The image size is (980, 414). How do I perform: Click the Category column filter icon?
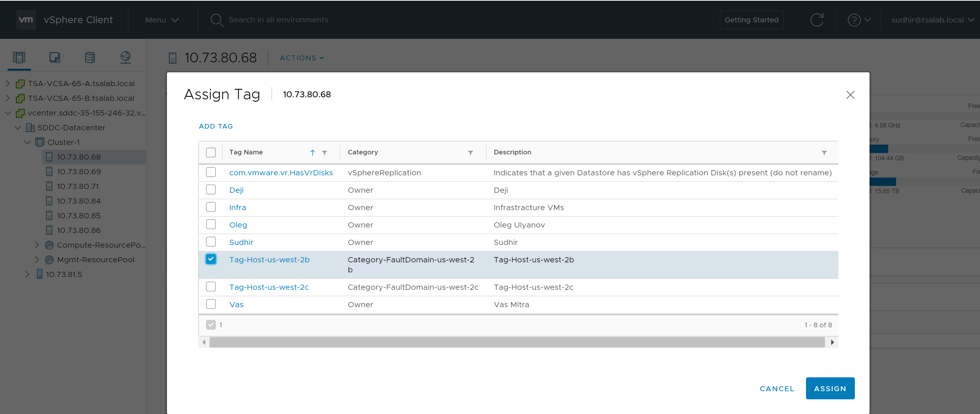tap(470, 153)
